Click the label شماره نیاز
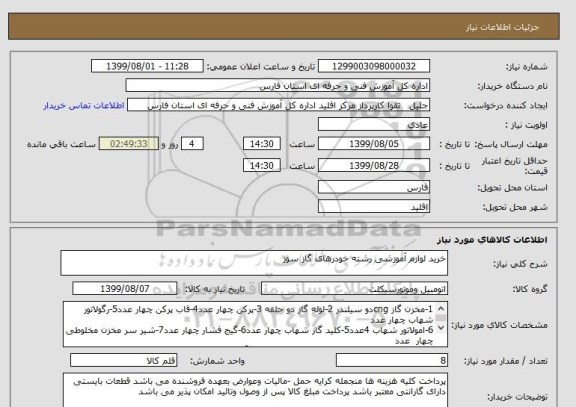The image size is (576, 407). pyautogui.click(x=527, y=67)
